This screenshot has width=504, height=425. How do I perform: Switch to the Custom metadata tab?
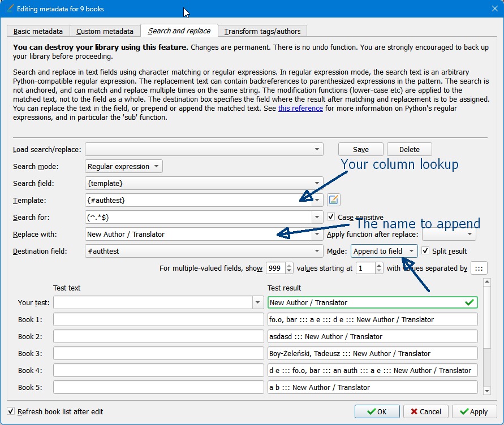pyautogui.click(x=105, y=32)
